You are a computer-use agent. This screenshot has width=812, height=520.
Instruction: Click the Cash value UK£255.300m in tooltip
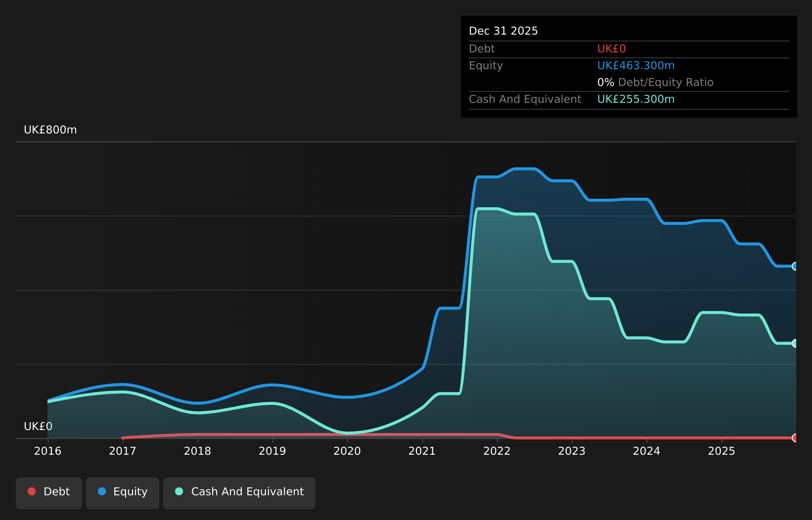(636, 99)
